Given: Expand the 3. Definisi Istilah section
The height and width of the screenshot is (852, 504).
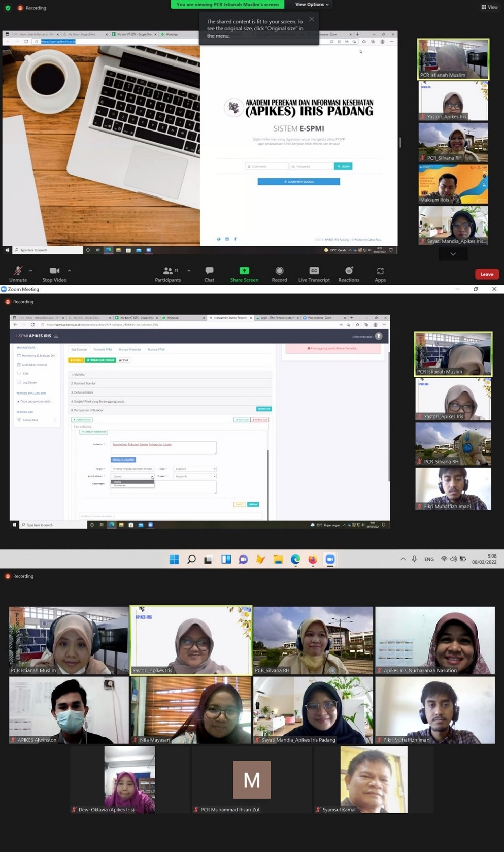Looking at the screenshot, I should 171,392.
